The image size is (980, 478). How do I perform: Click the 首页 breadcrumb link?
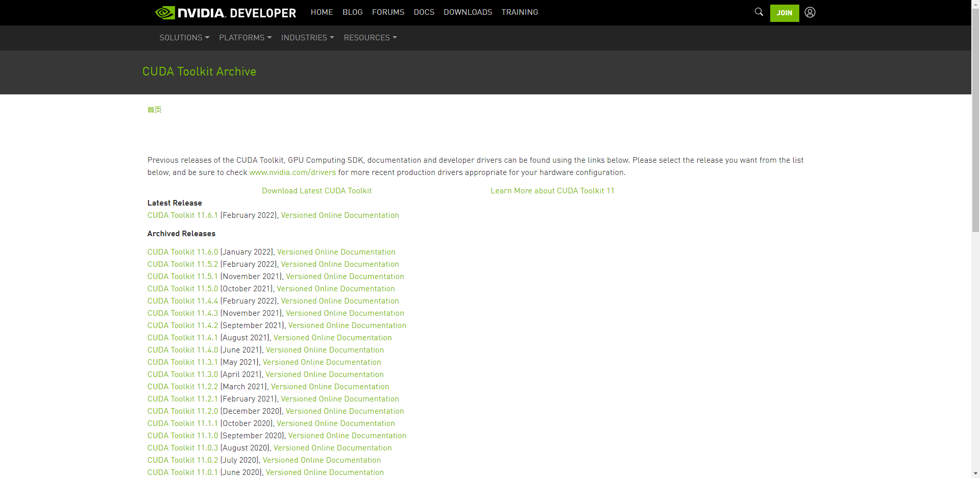point(154,110)
